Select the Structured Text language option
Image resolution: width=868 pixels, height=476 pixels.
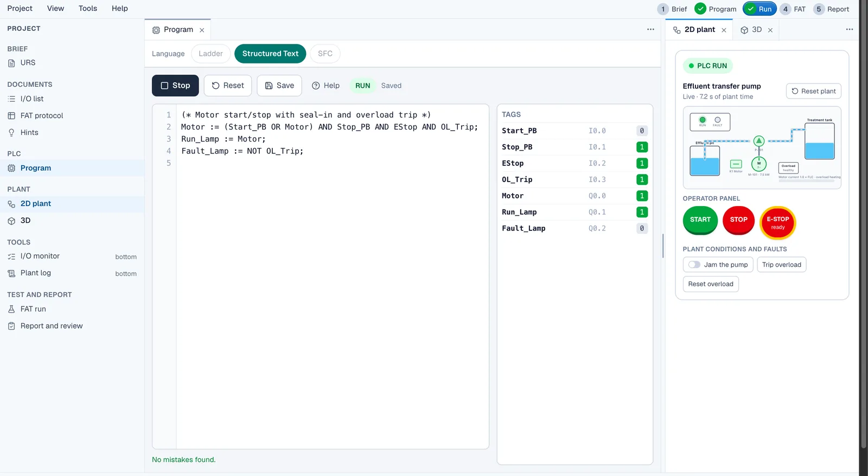click(x=270, y=54)
